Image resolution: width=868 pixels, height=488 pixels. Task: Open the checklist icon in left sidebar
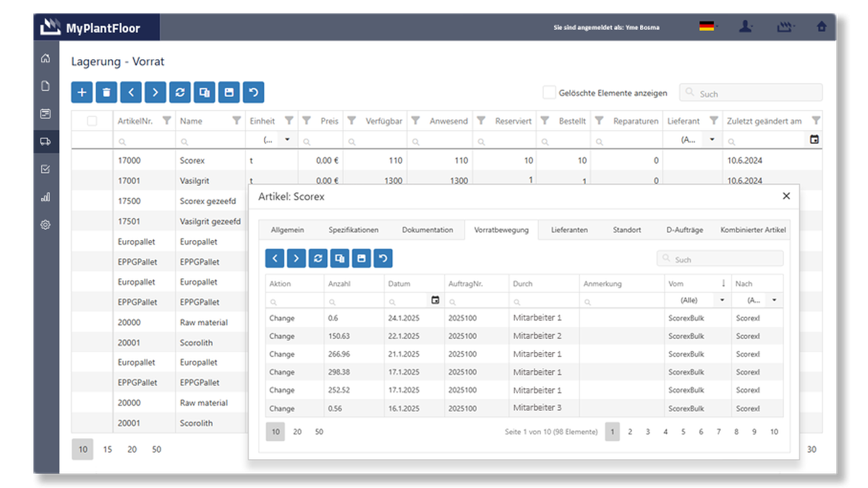point(46,169)
